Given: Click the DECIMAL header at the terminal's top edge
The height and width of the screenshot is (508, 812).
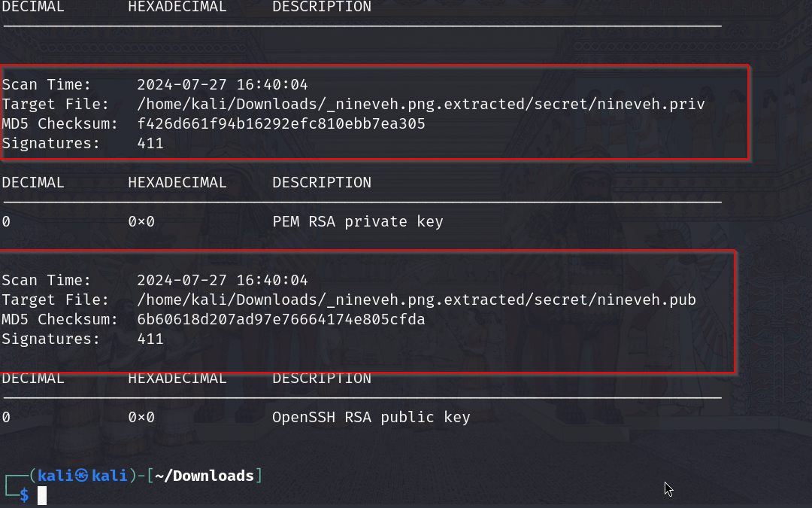Looking at the screenshot, I should point(33,7).
